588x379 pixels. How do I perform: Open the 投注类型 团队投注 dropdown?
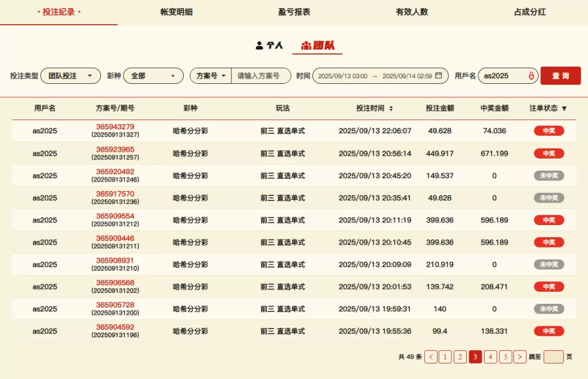click(70, 76)
